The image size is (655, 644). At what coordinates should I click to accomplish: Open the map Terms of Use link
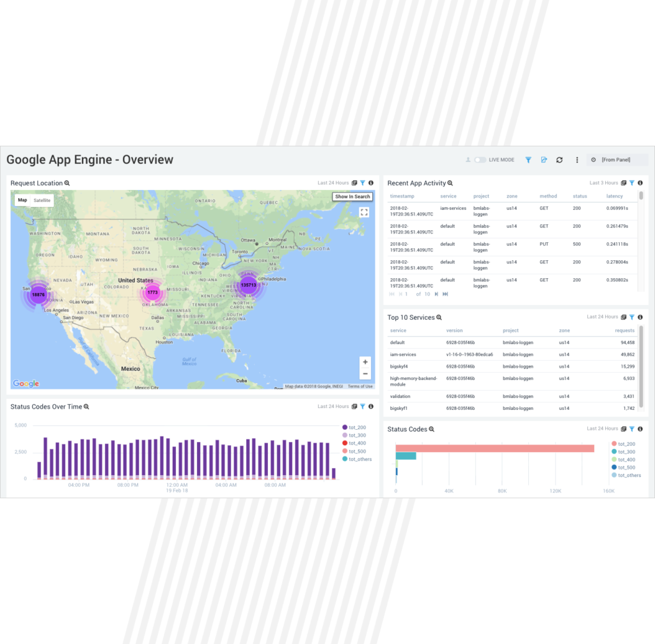pyautogui.click(x=359, y=386)
